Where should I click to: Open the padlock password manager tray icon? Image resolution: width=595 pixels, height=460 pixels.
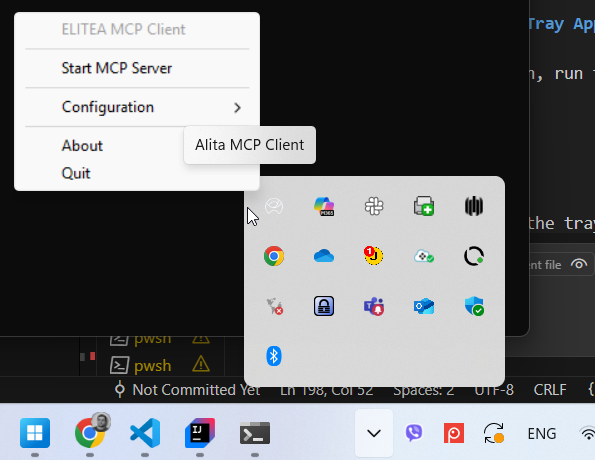point(324,306)
